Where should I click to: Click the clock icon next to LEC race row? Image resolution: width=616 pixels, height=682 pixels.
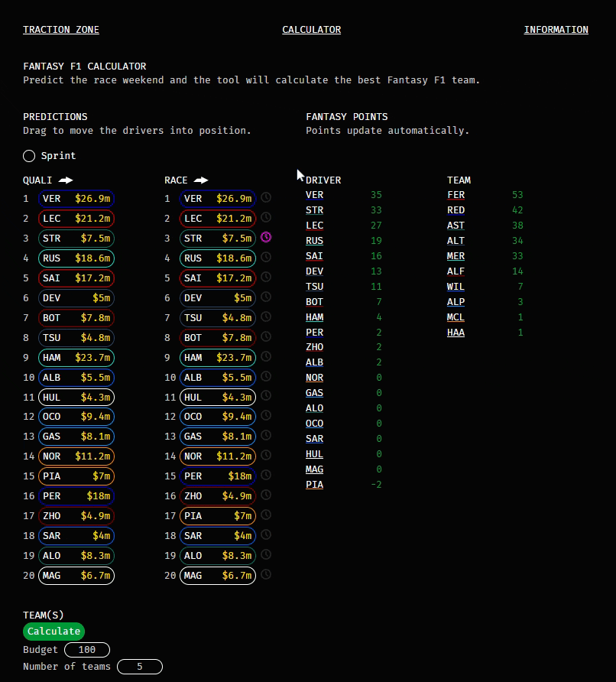266,217
